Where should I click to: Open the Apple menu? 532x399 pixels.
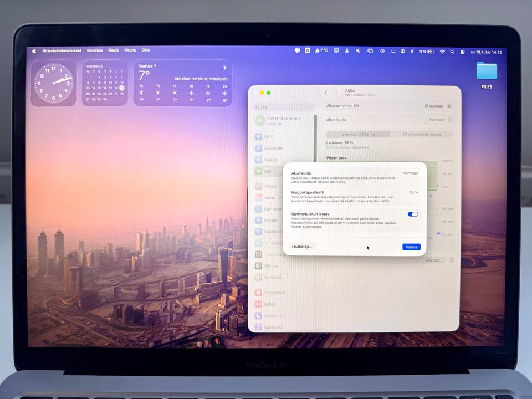pos(34,51)
